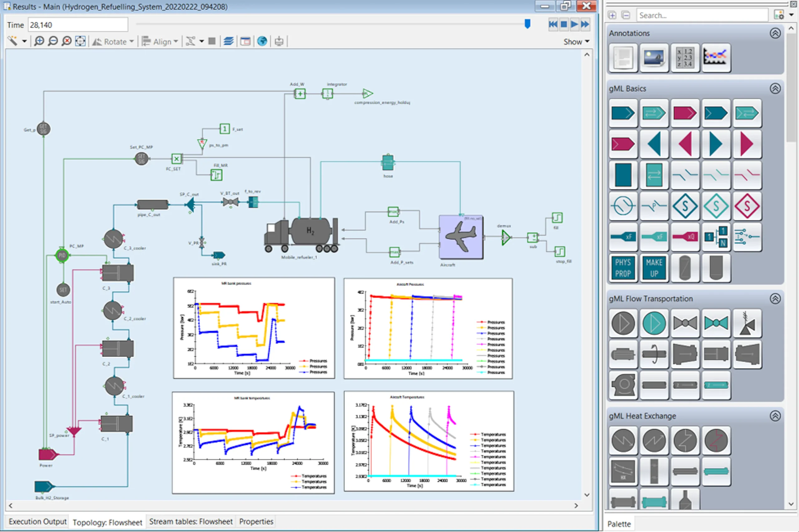The width and height of the screenshot is (799, 532).
Task: Click the export icon after the globe
Action: click(279, 41)
